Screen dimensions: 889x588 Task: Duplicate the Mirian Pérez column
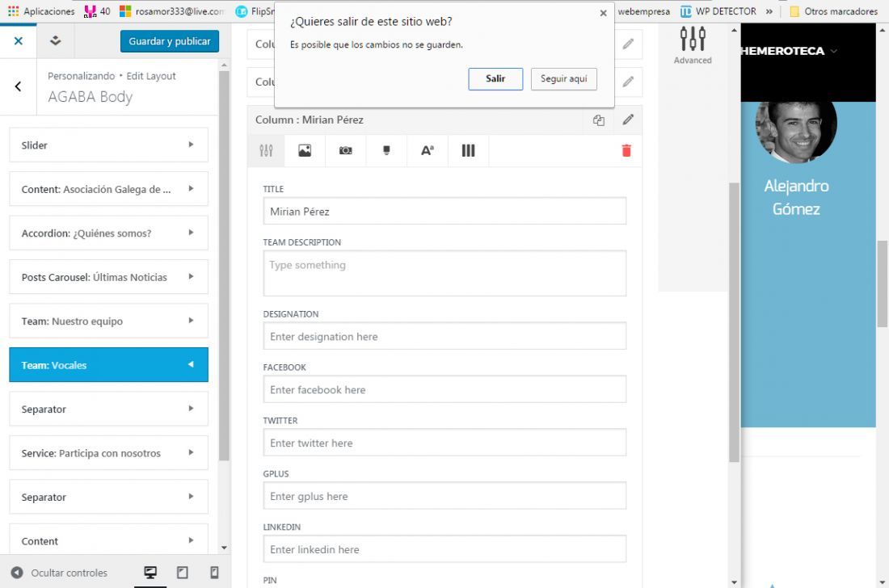(599, 120)
